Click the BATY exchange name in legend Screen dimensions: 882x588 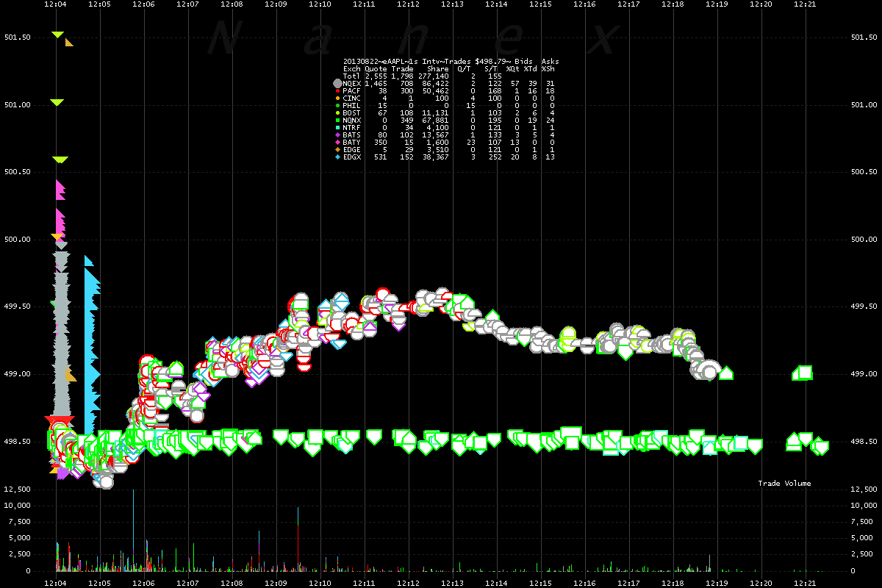(352, 142)
